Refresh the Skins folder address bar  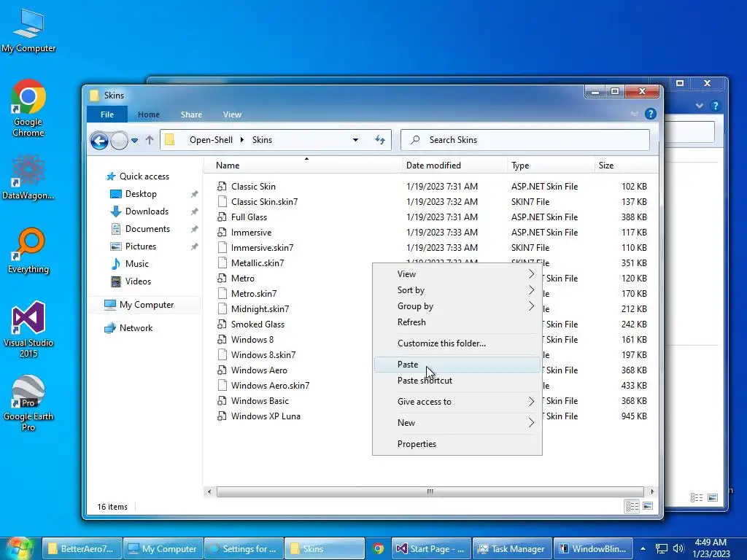coord(379,140)
